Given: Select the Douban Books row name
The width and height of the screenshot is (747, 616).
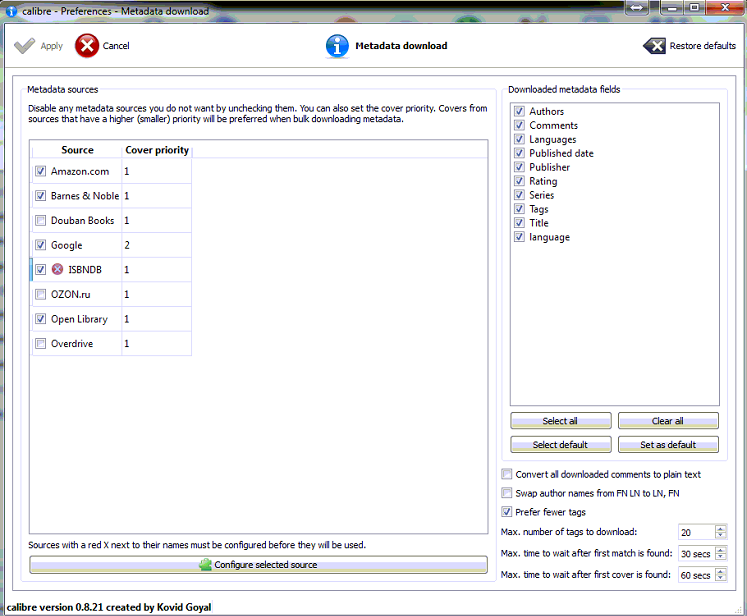Looking at the screenshot, I should pos(82,221).
